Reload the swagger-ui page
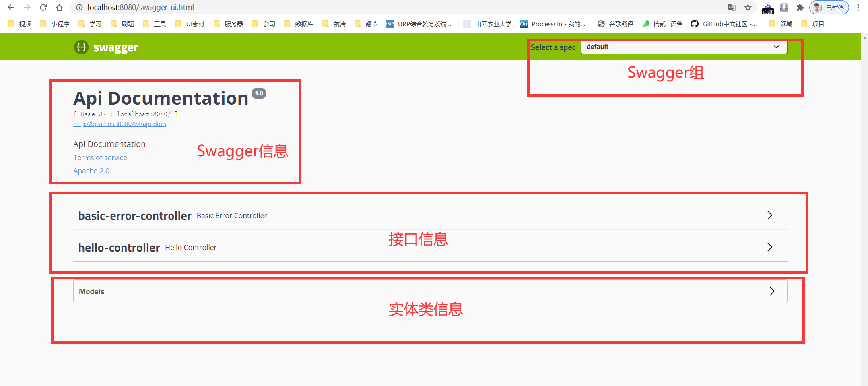This screenshot has width=868, height=386. 43,7
